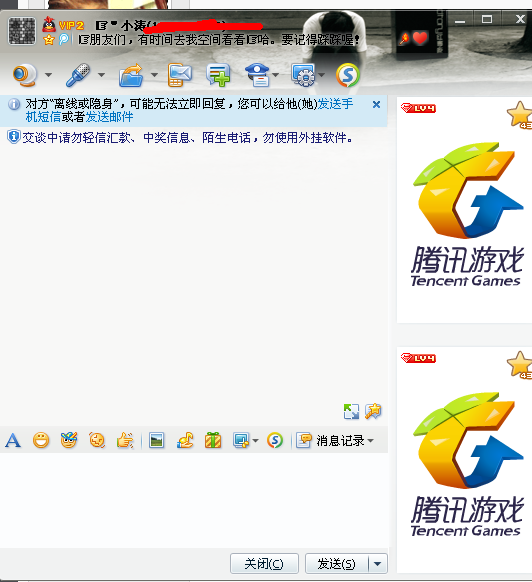The width and height of the screenshot is (532, 582).
Task: Open the send SMS message icon
Action: [180, 75]
